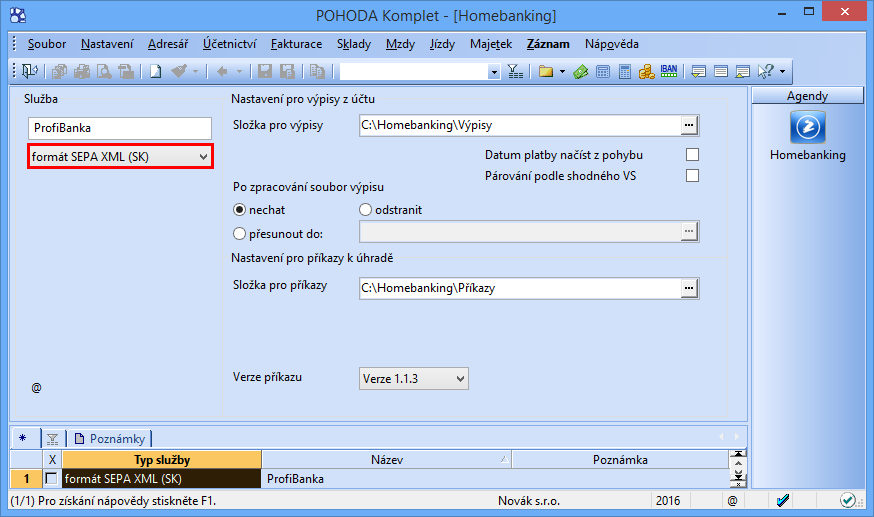Click the grey calculator icon right of banknote

tap(603, 71)
